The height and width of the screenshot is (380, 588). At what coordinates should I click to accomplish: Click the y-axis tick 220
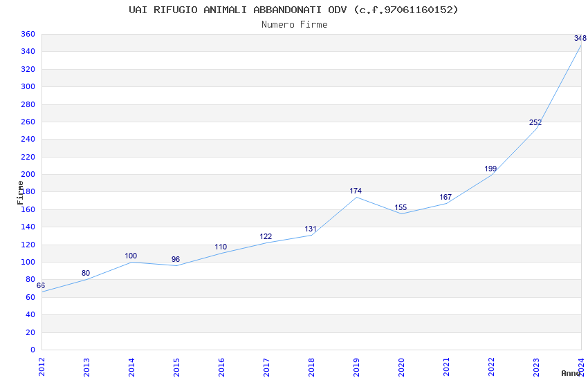(x=28, y=157)
